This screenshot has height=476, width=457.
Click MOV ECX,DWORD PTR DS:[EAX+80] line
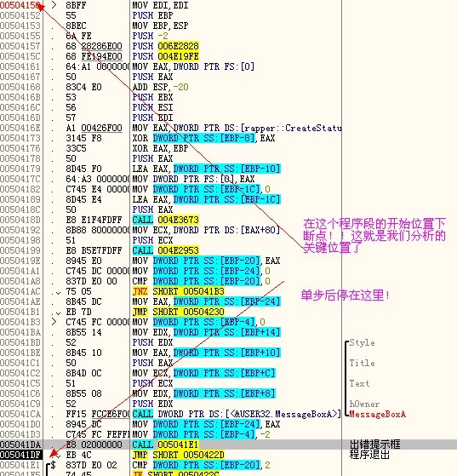[x=206, y=230]
